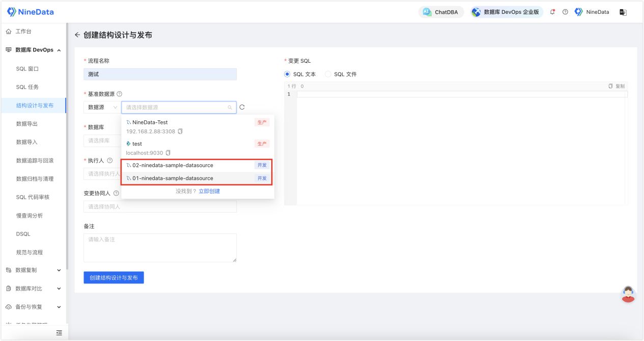Screen dimensions: 644x341
Task: Open the 数据源 type dropdown
Action: pyautogui.click(x=102, y=108)
